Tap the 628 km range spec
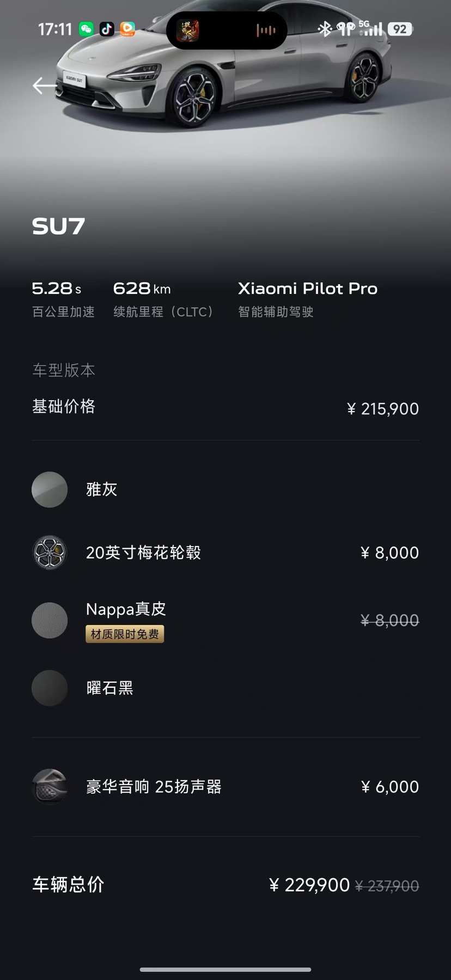Viewport: 451px width, 980px height. [x=142, y=289]
